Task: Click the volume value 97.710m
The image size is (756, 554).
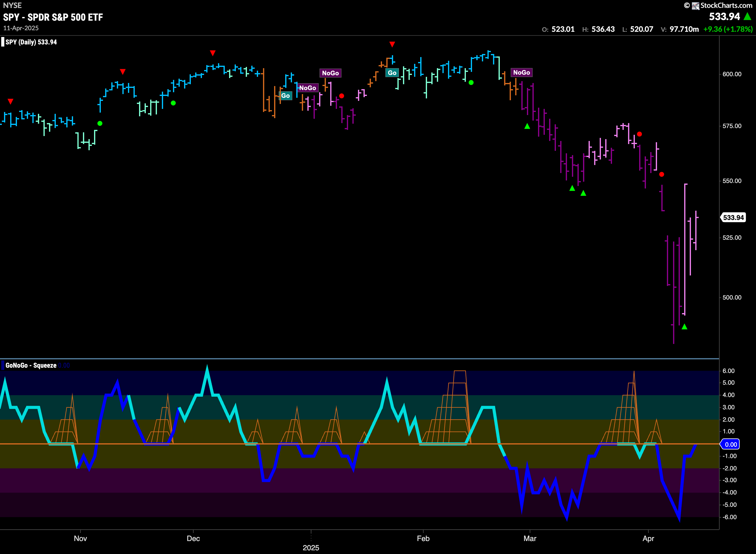Action: pyautogui.click(x=684, y=29)
